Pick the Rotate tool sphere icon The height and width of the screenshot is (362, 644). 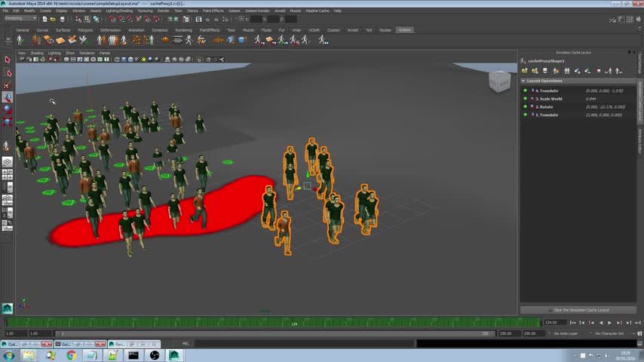pos(7,109)
